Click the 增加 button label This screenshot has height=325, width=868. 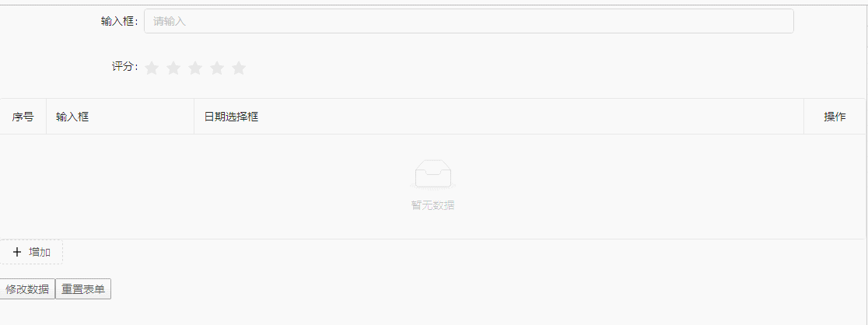point(40,253)
